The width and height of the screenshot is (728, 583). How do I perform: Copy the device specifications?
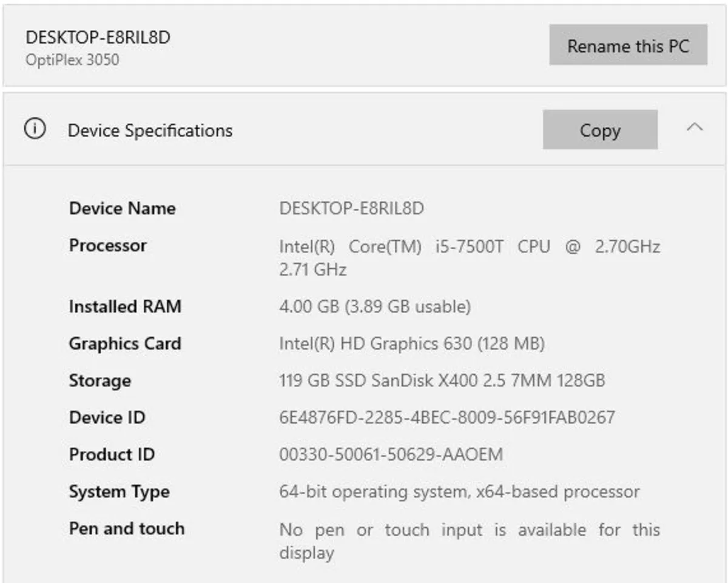pos(600,130)
